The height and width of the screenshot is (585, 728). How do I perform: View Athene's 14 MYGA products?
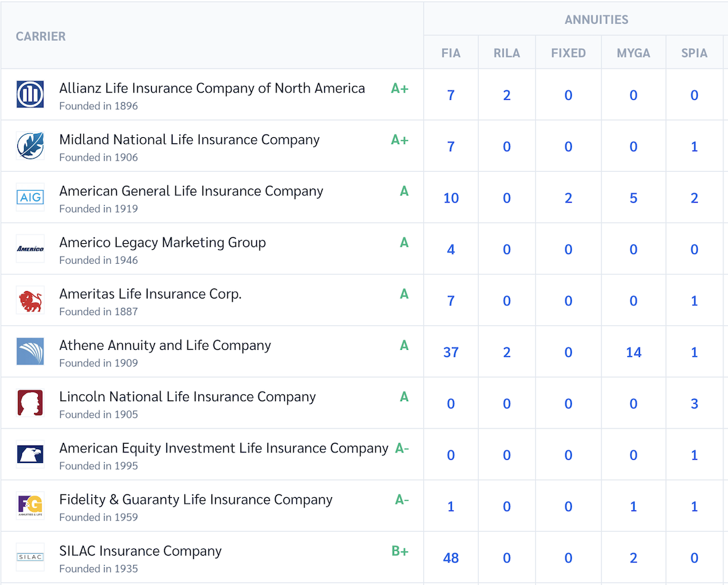pyautogui.click(x=633, y=352)
